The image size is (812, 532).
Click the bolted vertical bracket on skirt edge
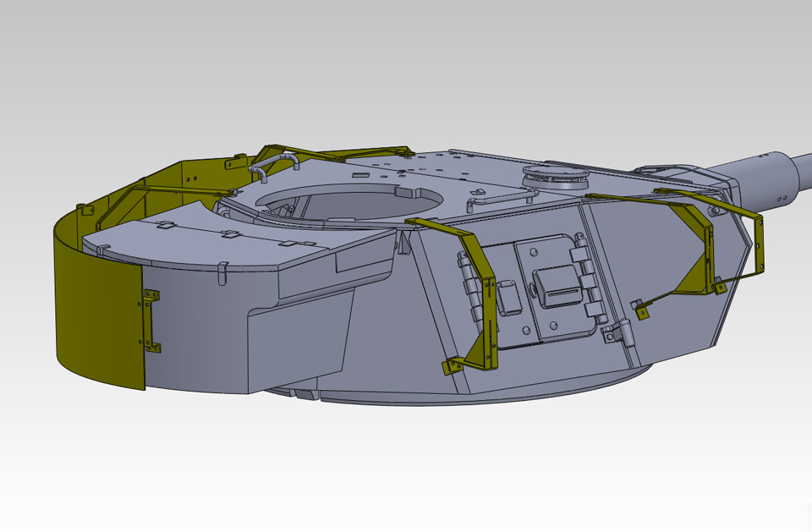pyautogui.click(x=151, y=321)
